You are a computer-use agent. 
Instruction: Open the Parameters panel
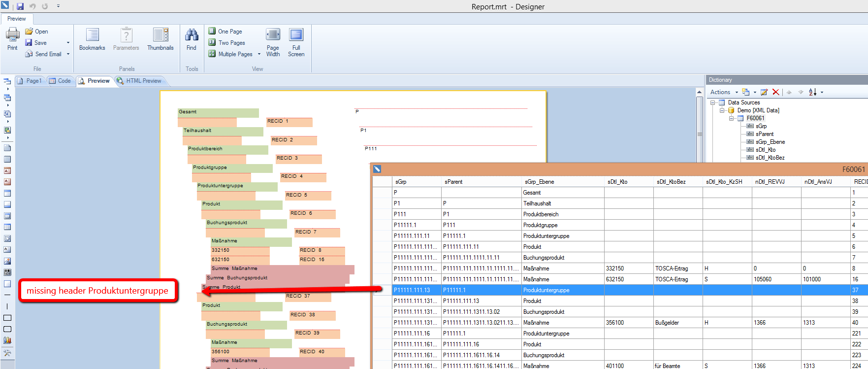point(126,39)
